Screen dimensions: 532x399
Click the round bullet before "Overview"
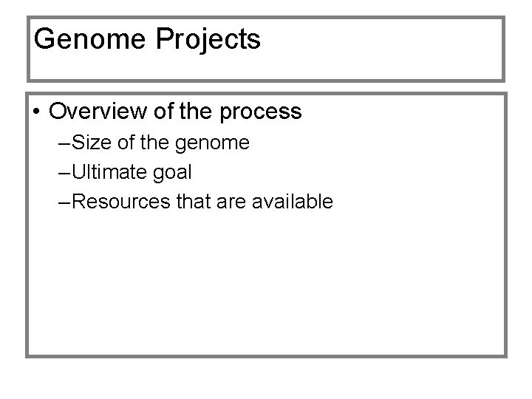coord(37,112)
